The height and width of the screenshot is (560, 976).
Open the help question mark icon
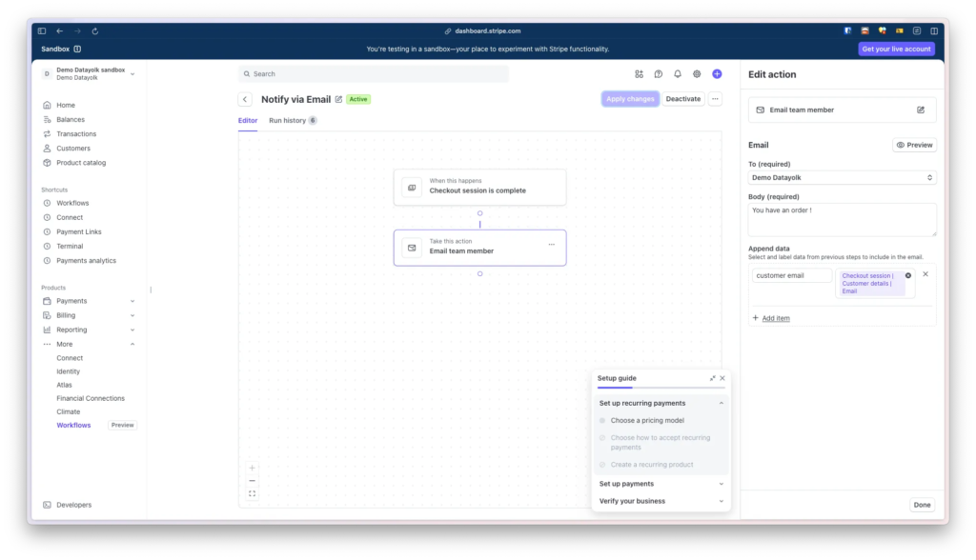659,74
